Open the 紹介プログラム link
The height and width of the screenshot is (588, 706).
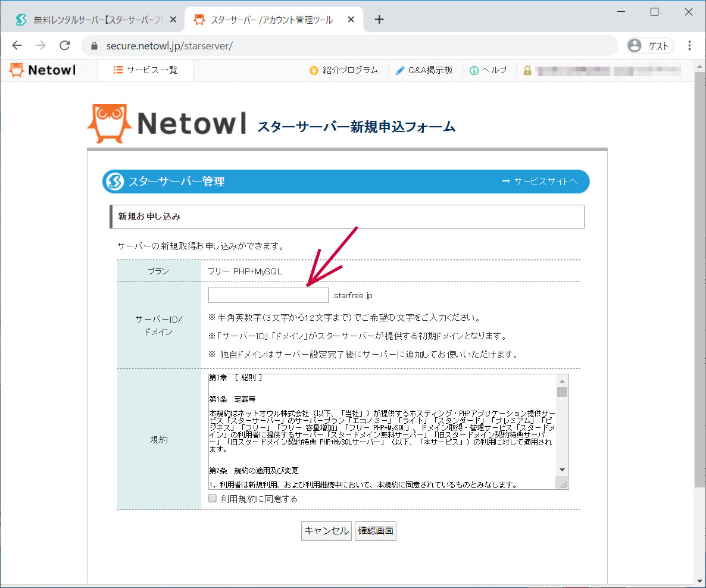click(x=343, y=70)
